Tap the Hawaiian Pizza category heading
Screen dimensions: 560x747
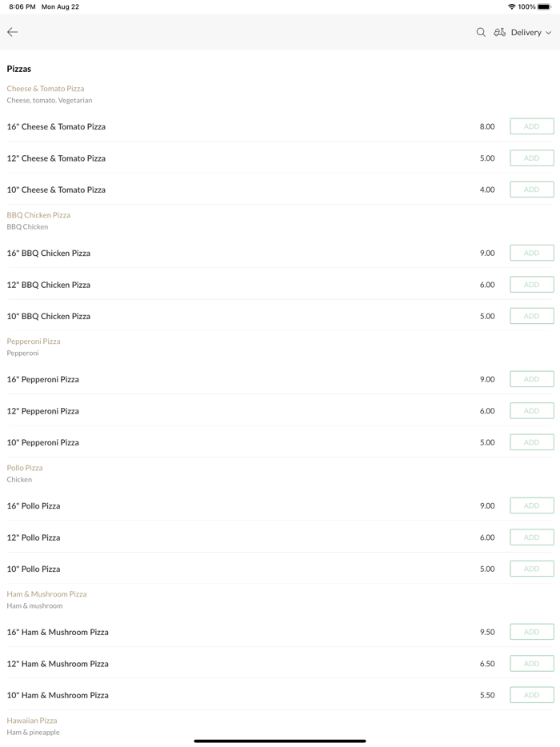click(32, 721)
